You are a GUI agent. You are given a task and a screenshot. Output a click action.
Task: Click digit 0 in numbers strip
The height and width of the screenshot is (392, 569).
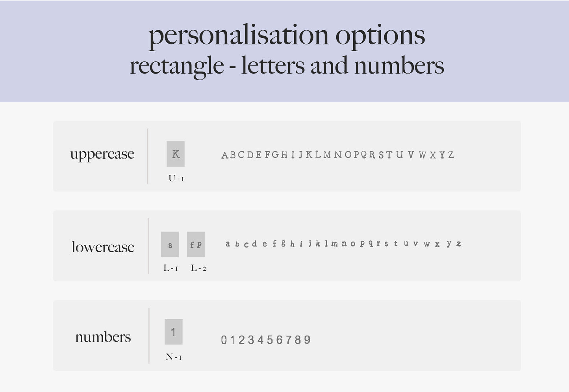pyautogui.click(x=224, y=340)
